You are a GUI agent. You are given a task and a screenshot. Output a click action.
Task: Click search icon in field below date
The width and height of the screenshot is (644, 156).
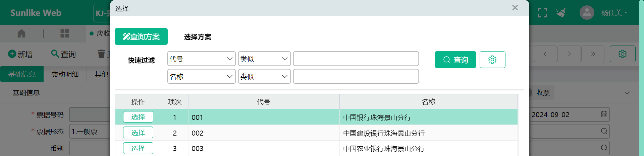[x=604, y=131]
